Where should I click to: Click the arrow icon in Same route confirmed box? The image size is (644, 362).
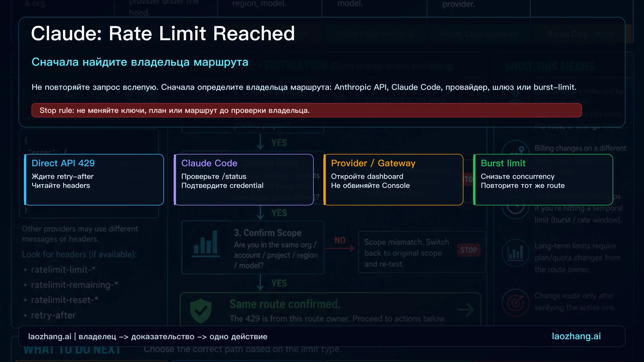[x=466, y=310]
